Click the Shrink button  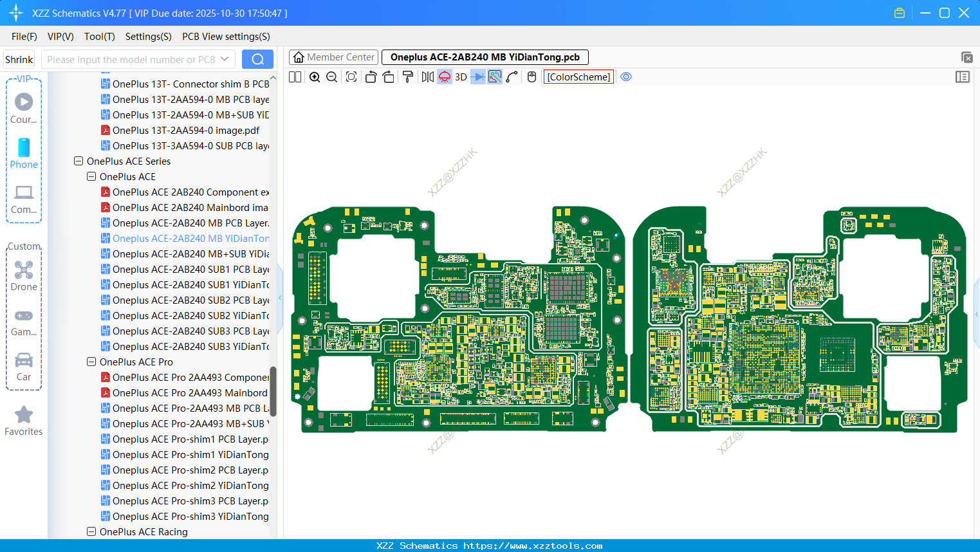19,59
